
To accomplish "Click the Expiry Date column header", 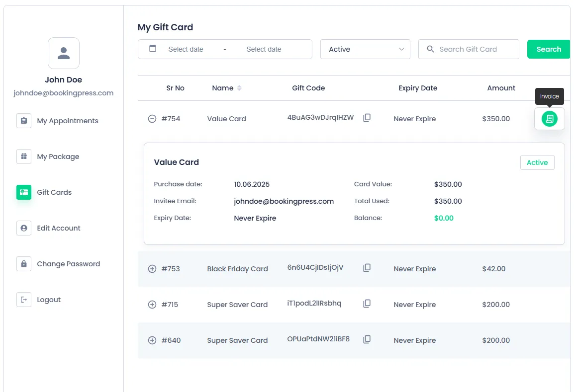I will tap(418, 88).
